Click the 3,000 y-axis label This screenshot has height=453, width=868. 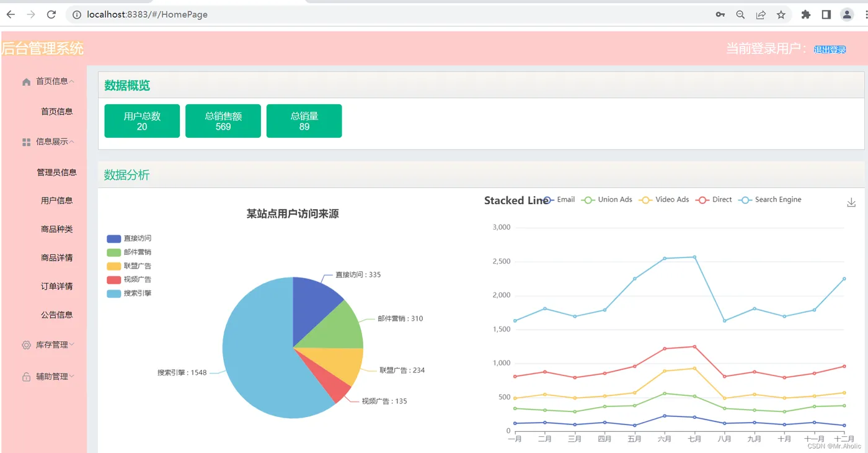[x=501, y=227]
